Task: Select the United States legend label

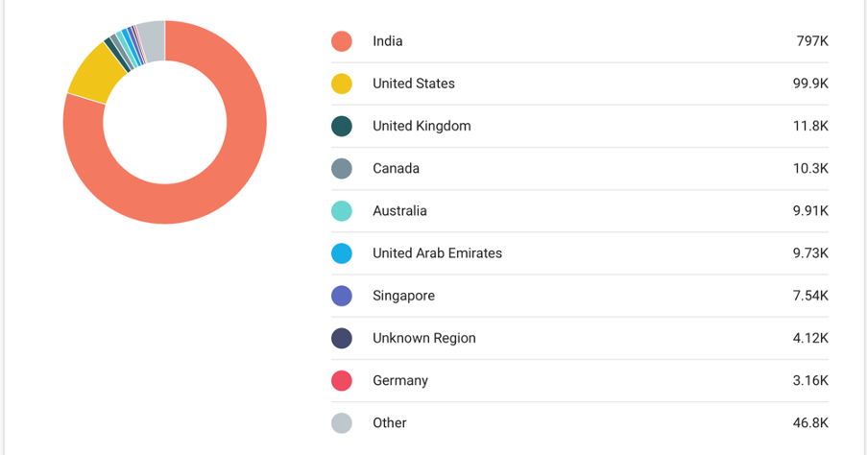Action: [x=414, y=84]
